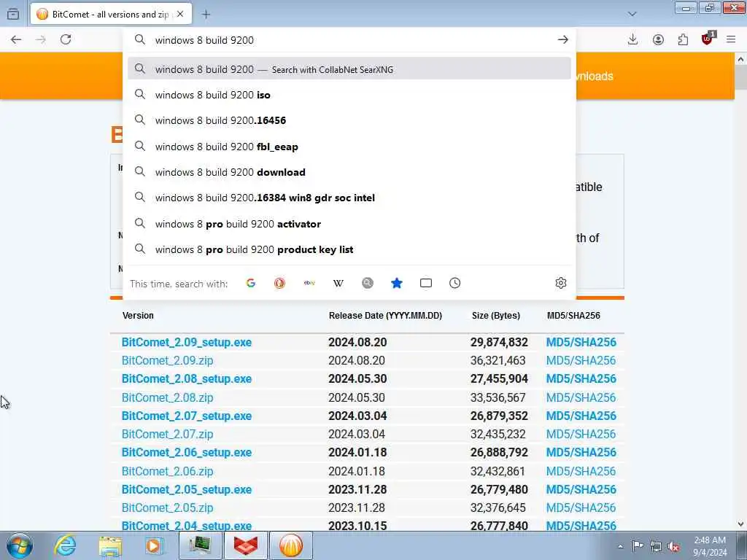Search this time with DuckDuckGo

point(279,284)
